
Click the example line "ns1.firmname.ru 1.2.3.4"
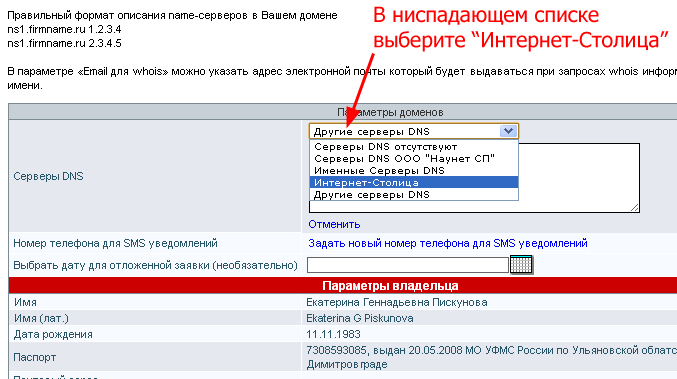64,29
